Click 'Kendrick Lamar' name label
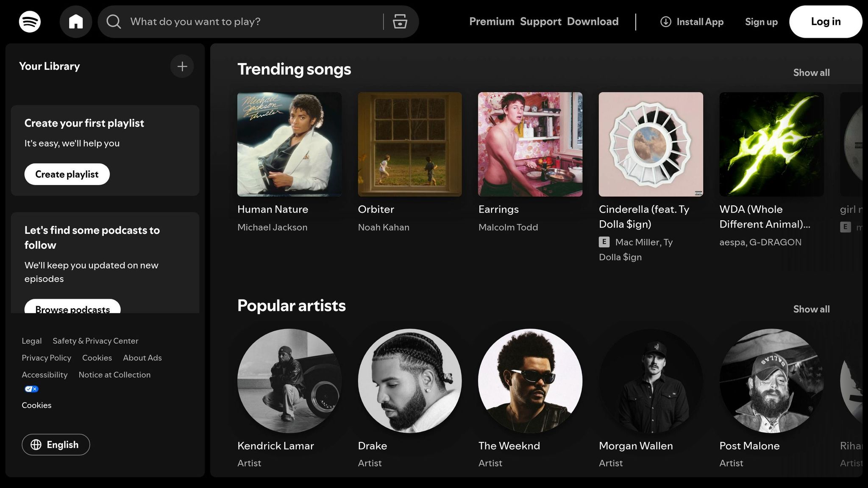Screen dimensions: 868x488 275,446
